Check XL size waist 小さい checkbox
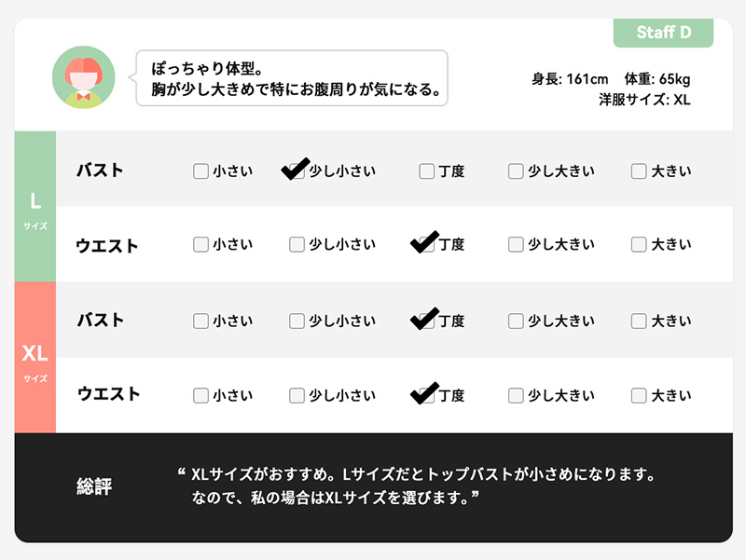This screenshot has width=746, height=560. tap(200, 395)
